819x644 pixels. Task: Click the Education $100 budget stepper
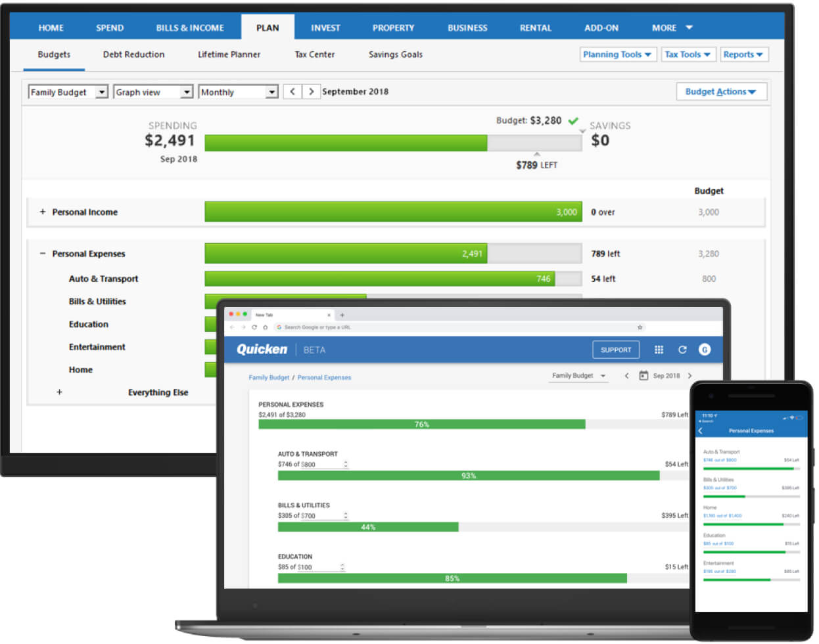click(342, 566)
